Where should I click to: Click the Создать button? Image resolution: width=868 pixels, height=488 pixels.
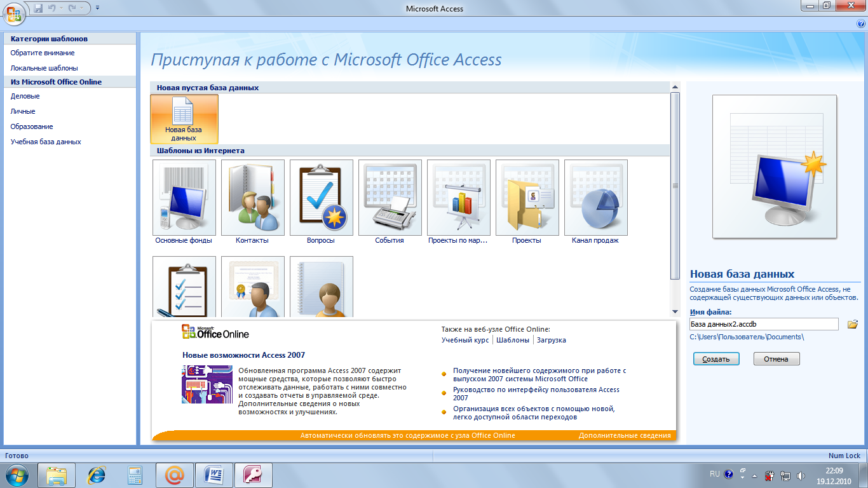[x=716, y=359]
